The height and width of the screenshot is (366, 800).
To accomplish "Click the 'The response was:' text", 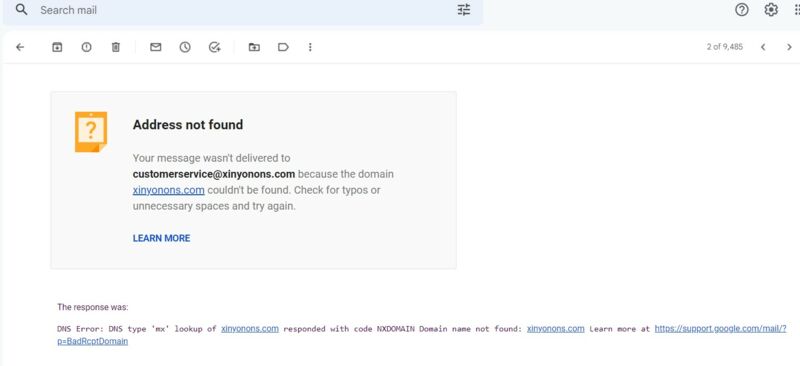I will 92,307.
